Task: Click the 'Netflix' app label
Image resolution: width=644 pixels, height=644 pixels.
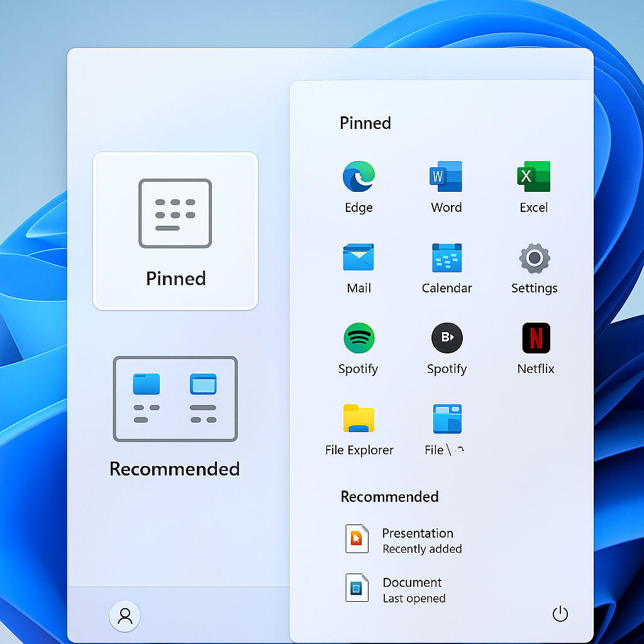Action: [536, 369]
